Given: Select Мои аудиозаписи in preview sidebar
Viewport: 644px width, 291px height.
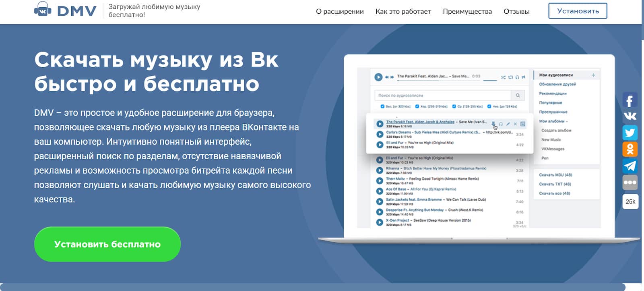Looking at the screenshot, I should pyautogui.click(x=556, y=75).
